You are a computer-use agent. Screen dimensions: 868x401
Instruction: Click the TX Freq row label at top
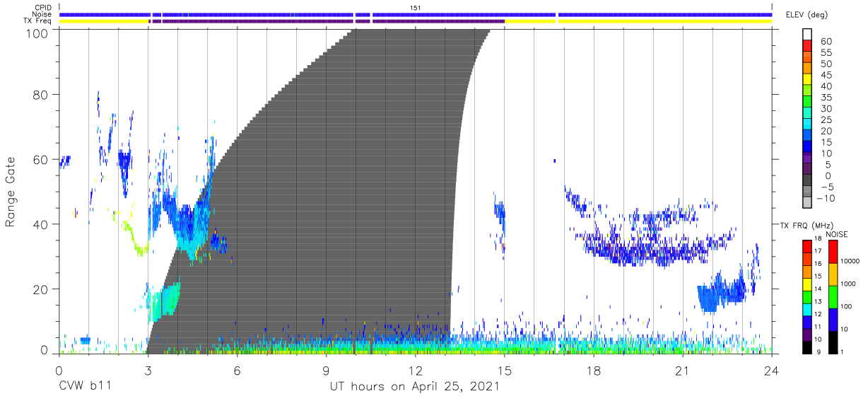[38, 21]
